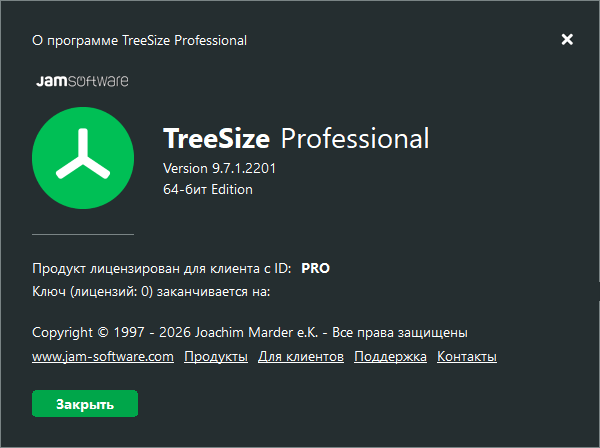The width and height of the screenshot is (600, 448).
Task: Close the dialog with the X icon
Action: coord(567,40)
